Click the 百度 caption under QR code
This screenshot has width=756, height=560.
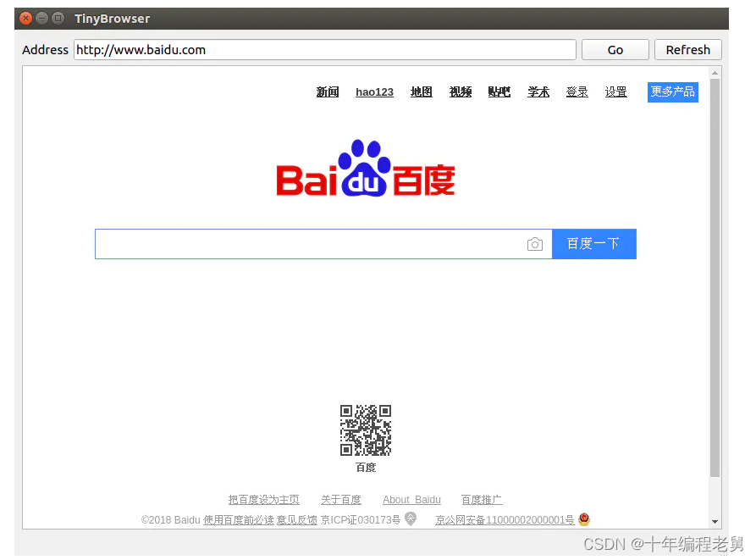pos(366,468)
